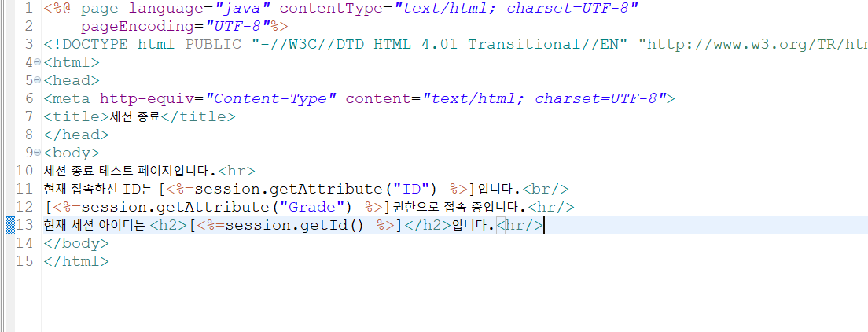The image size is (868, 332).
Task: Click the <h2> opening tag on line 13
Action: (x=169, y=226)
